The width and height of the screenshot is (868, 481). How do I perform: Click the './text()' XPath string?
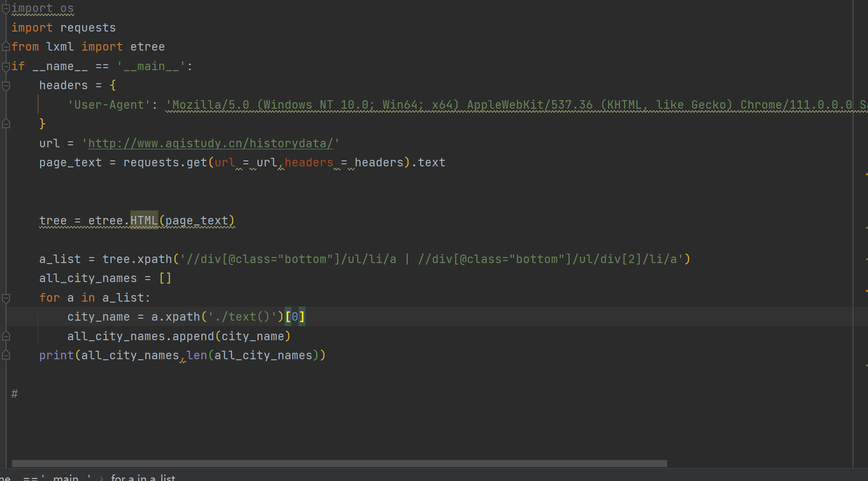coord(242,317)
